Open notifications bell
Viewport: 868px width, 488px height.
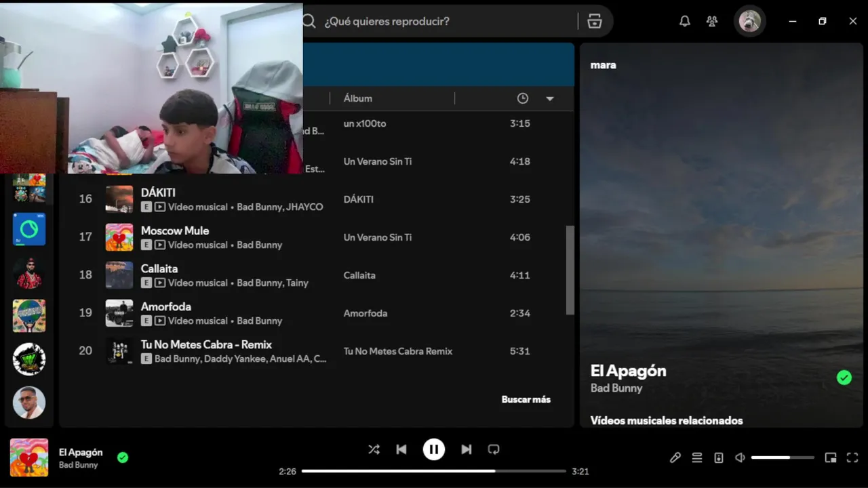point(685,21)
